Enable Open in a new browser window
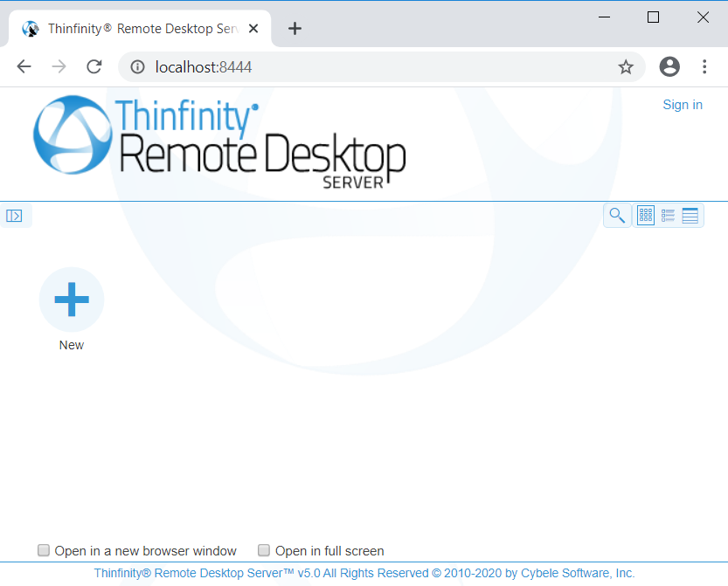 [44, 550]
